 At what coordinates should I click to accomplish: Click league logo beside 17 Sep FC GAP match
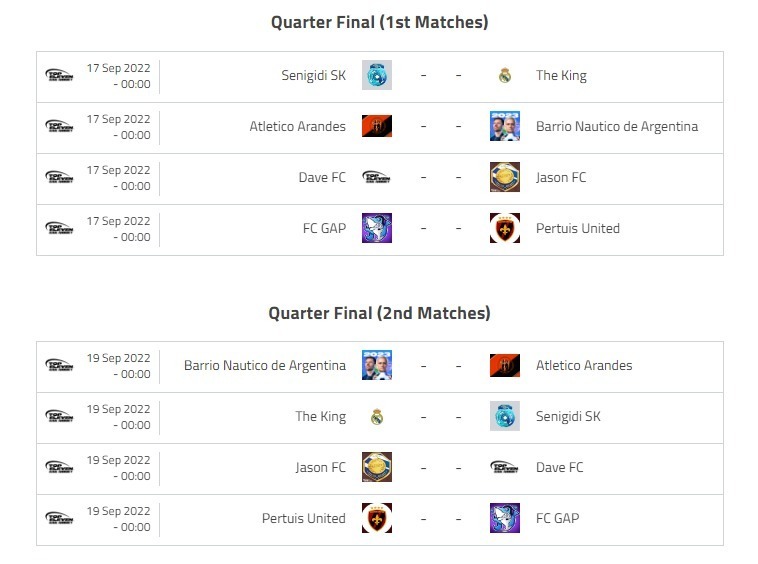pos(59,228)
